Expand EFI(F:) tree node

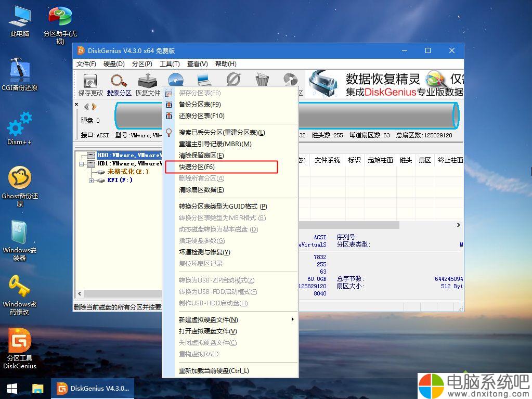point(91,181)
